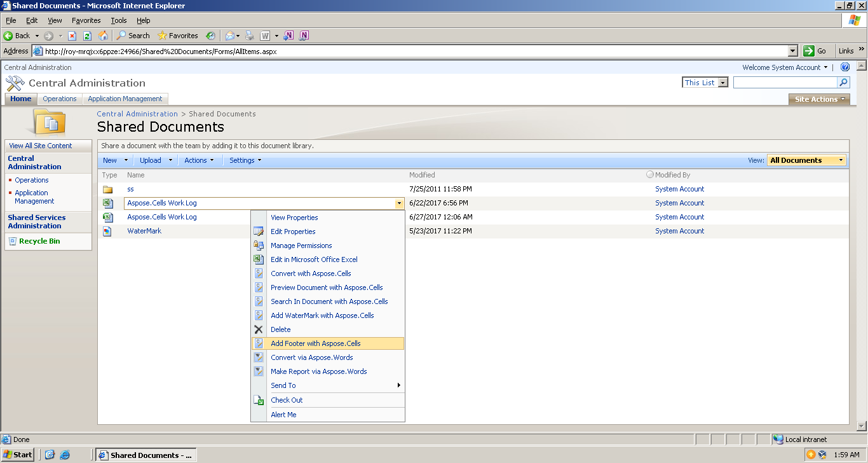Image resolution: width=868 pixels, height=463 pixels.
Task: Click the Print toolbar icon
Action: [x=250, y=36]
